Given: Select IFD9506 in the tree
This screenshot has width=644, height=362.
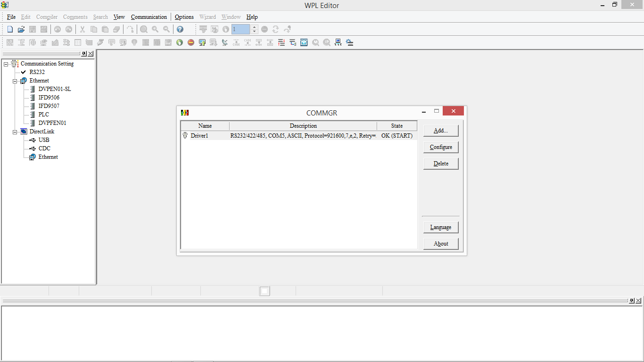Looking at the screenshot, I should (x=49, y=98).
